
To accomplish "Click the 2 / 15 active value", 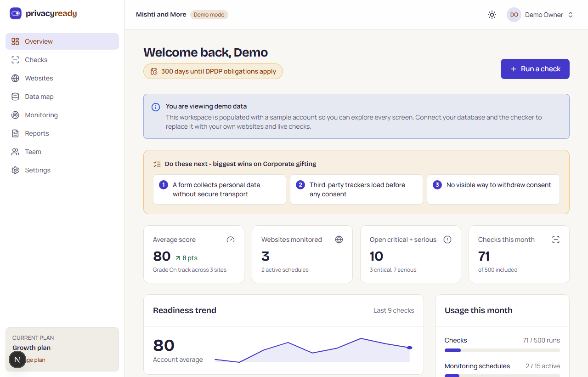I will (543, 366).
